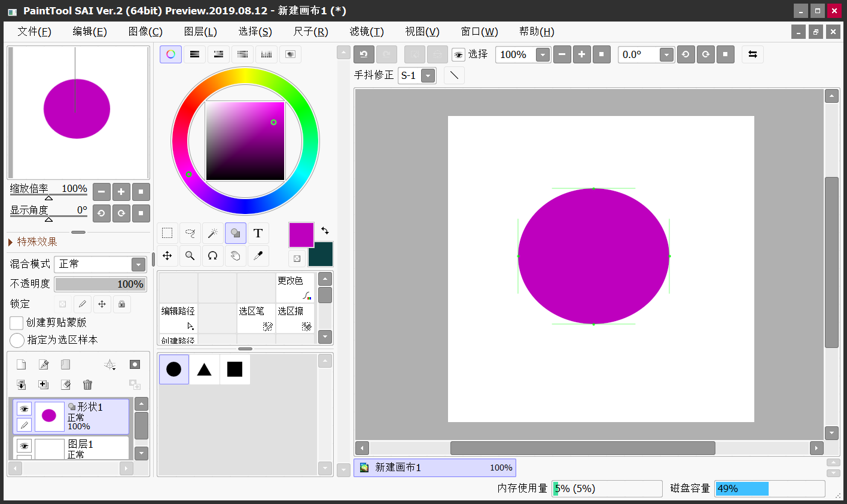The height and width of the screenshot is (504, 847).
Task: Toggle the color wheel panel
Action: 170,54
